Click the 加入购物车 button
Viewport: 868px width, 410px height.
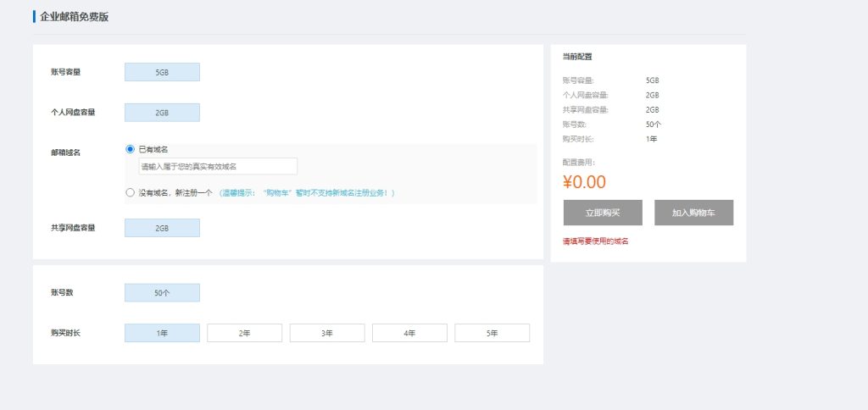click(693, 213)
